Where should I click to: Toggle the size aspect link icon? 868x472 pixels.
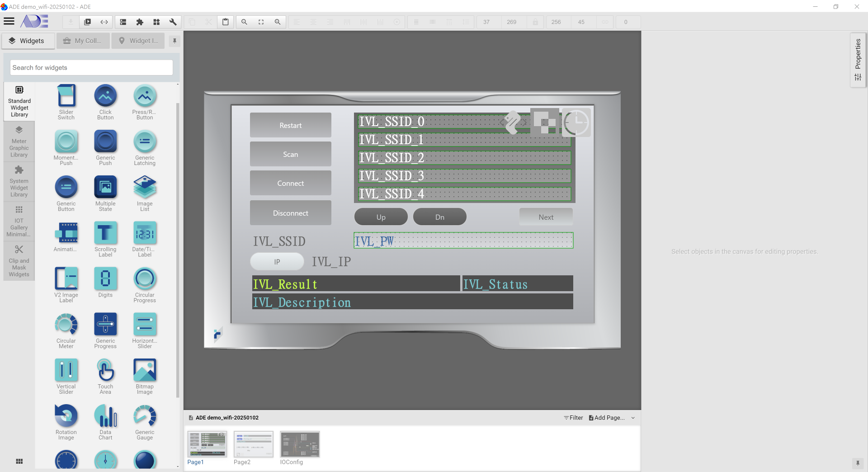point(605,22)
